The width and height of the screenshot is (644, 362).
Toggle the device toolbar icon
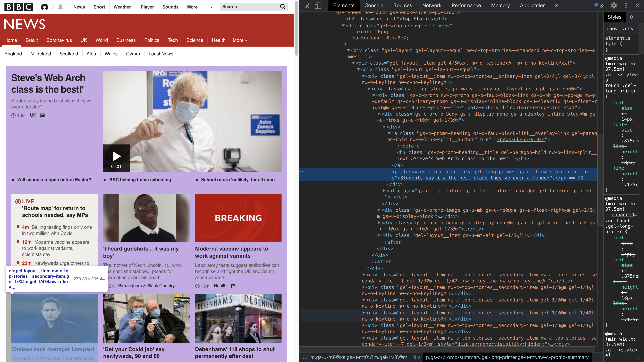point(318,5)
